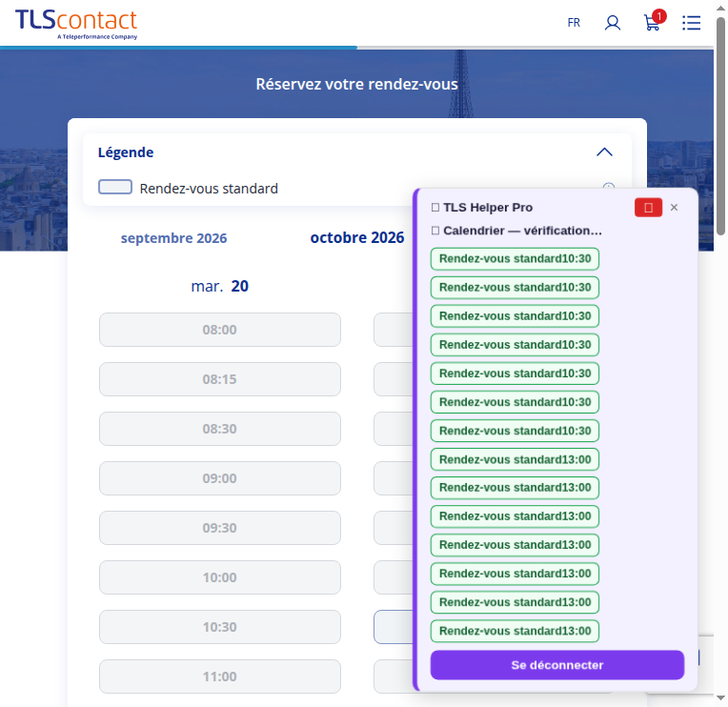Click the Rendez-vous standard legend swatch

115,187
